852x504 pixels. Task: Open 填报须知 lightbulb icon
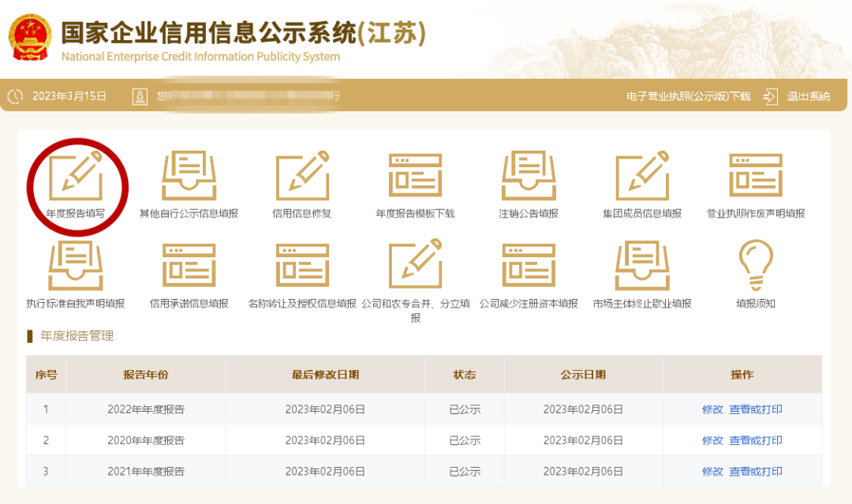(x=755, y=266)
